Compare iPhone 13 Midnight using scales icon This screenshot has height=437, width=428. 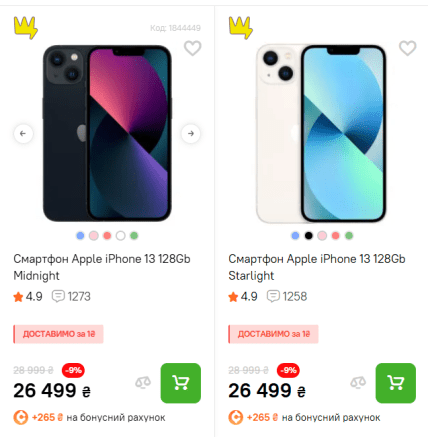(x=143, y=383)
